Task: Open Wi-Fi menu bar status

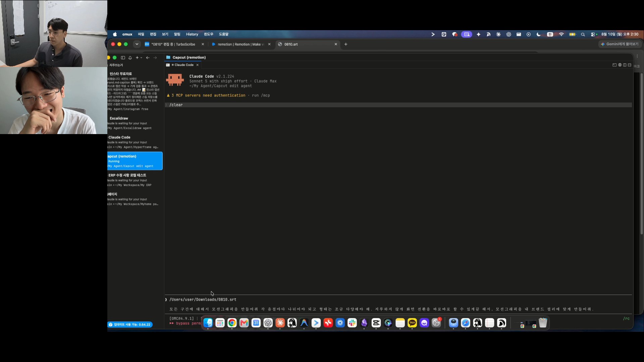Action: (561, 34)
